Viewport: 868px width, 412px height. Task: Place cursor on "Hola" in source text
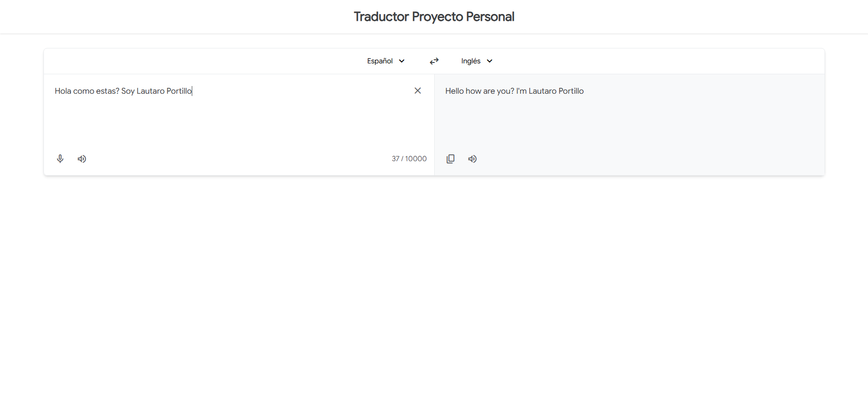click(63, 91)
